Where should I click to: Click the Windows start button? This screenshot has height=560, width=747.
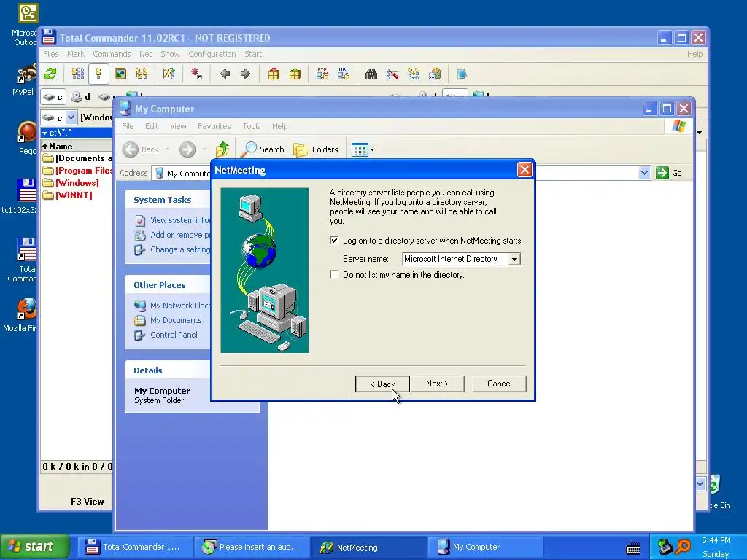pos(35,546)
